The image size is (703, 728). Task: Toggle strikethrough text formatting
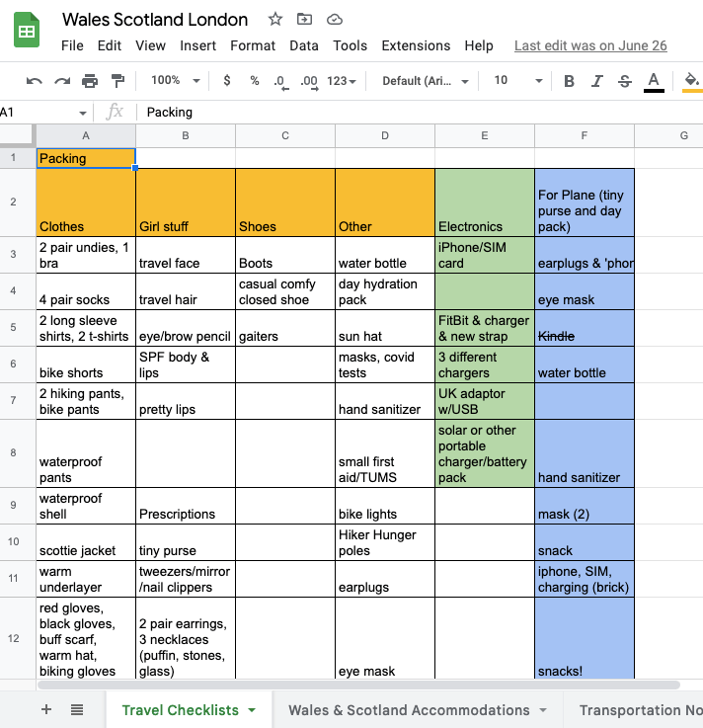click(x=624, y=81)
